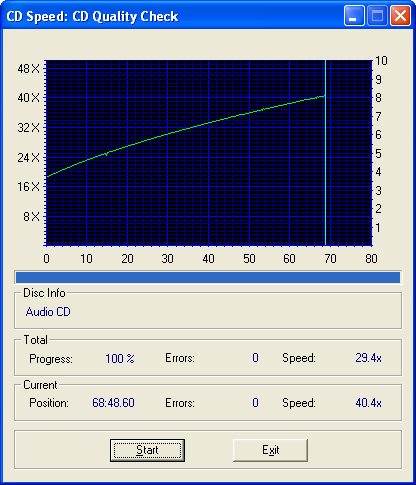
Task: Click the Total progress value 100 %
Action: point(120,359)
